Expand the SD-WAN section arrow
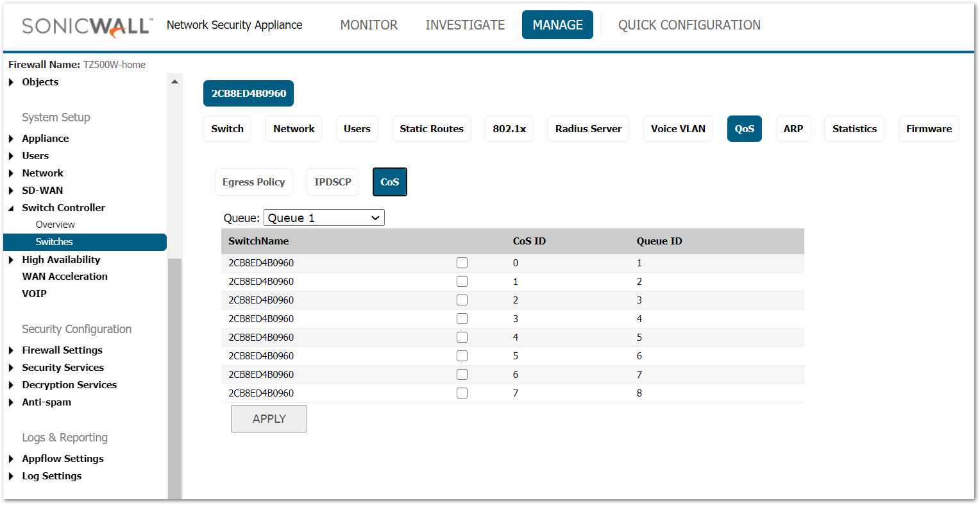This screenshot has width=980, height=505. pos(11,191)
